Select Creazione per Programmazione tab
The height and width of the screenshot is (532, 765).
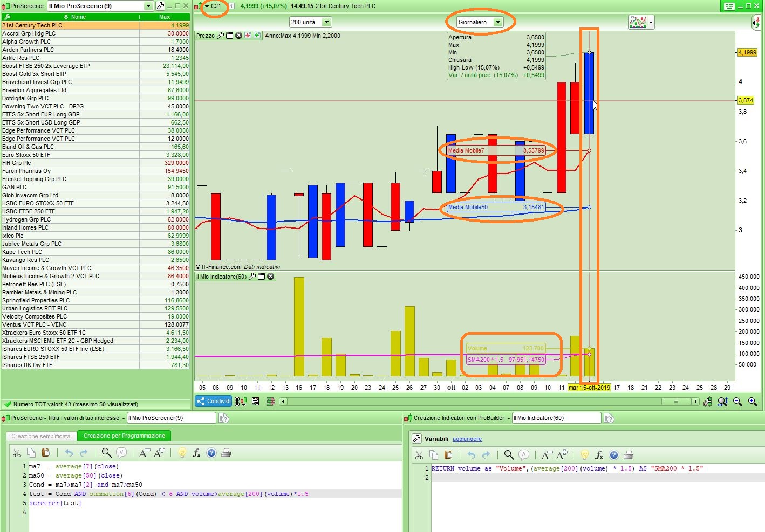click(x=124, y=436)
